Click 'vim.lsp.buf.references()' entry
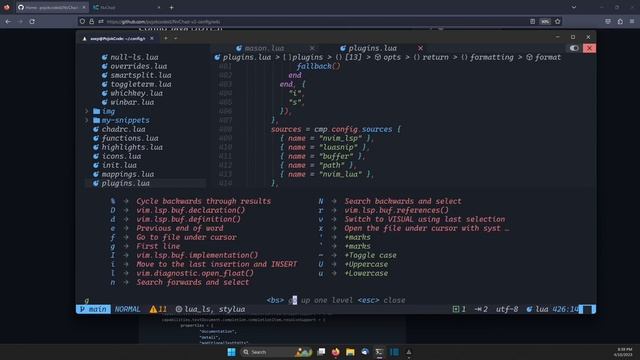 (396, 210)
